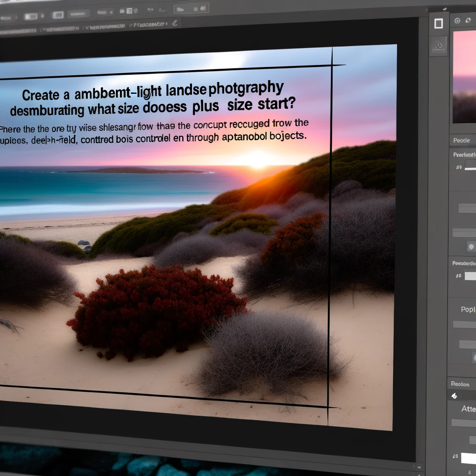Switch to the P Faglciseetle document tab

pyautogui.click(x=150, y=24)
